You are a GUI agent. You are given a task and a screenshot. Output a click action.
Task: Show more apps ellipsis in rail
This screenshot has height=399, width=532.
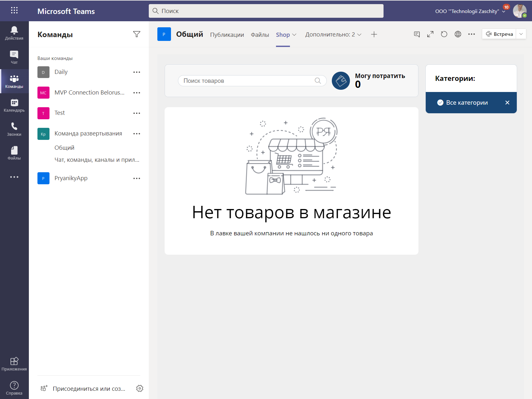coord(14,177)
